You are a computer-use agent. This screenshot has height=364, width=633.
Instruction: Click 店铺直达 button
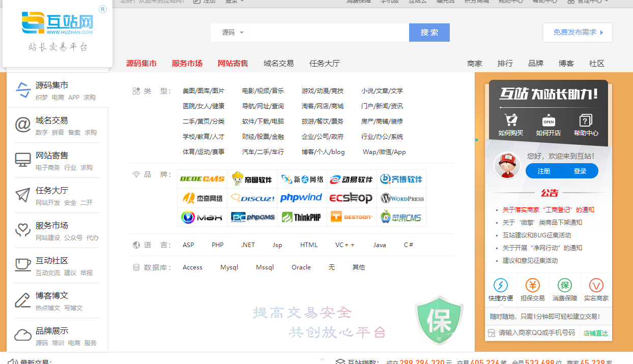(596, 333)
